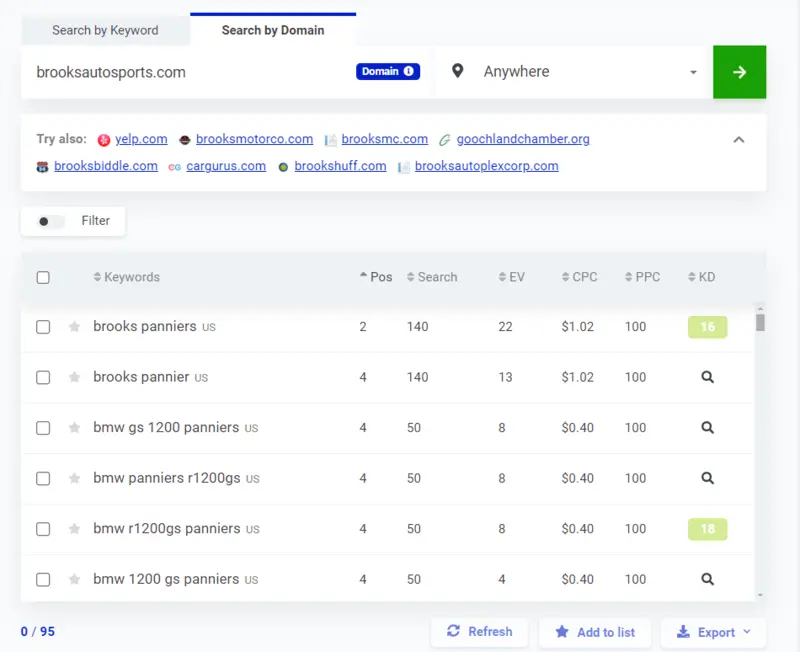This screenshot has height=652, width=800.
Task: Click the KD 18 green badge
Action: pos(707,529)
